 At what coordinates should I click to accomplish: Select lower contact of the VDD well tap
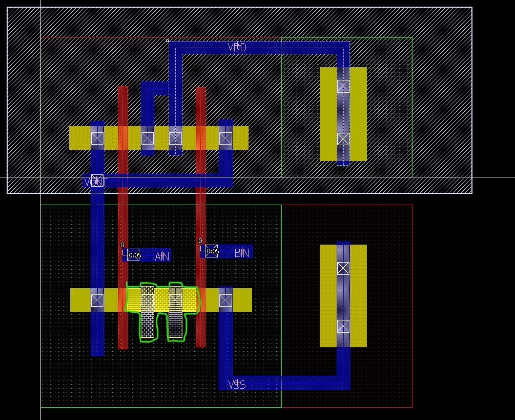click(x=343, y=138)
